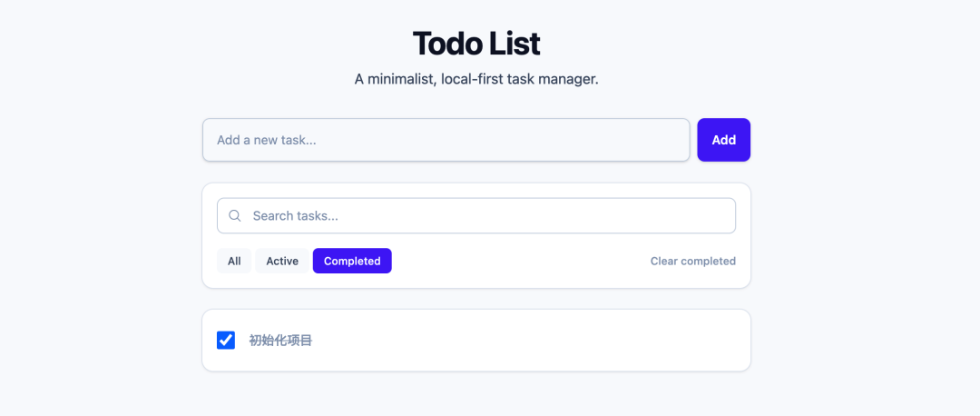Submit the new task with Add
980x416 pixels.
pyautogui.click(x=723, y=140)
